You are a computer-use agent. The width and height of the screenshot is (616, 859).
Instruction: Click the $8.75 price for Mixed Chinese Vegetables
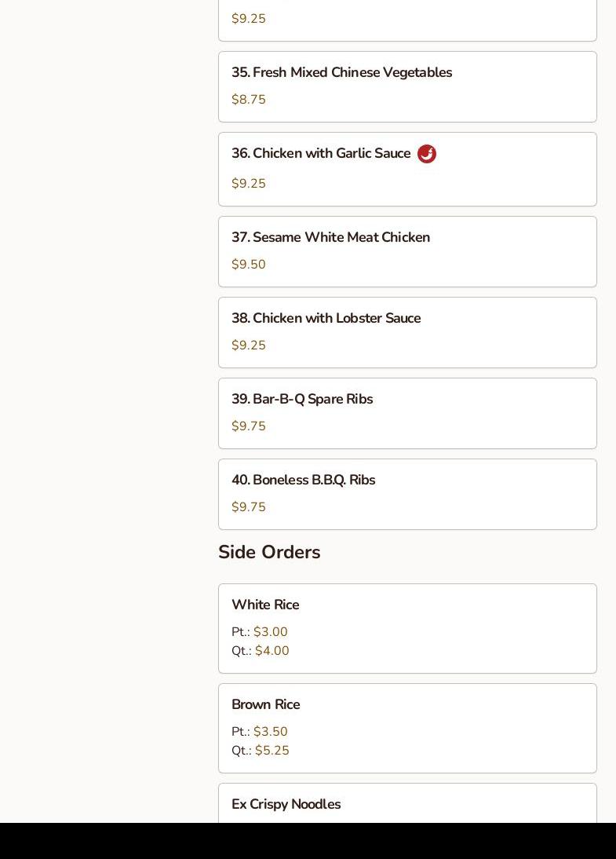pos(249,100)
